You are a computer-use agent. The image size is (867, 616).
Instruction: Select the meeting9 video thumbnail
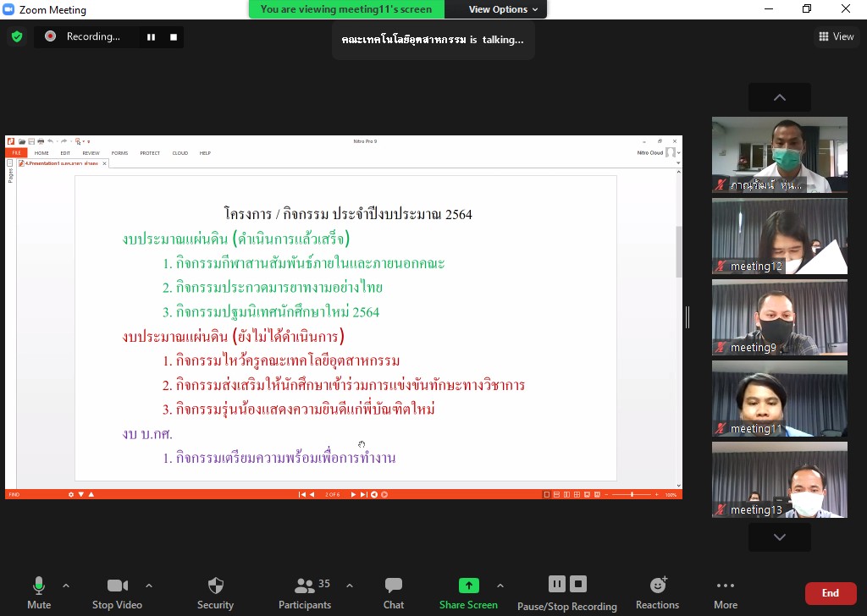pyautogui.click(x=780, y=317)
